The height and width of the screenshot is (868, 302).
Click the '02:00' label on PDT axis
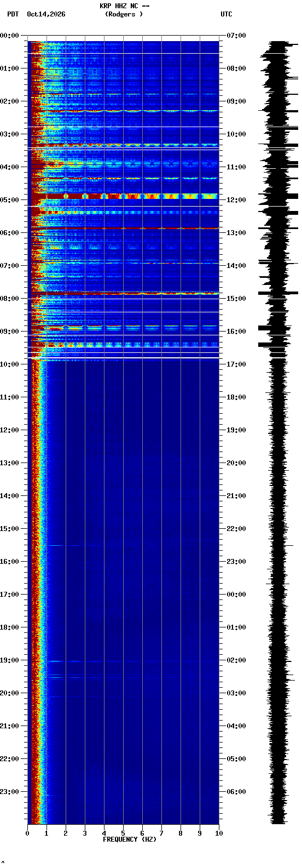pos(9,101)
